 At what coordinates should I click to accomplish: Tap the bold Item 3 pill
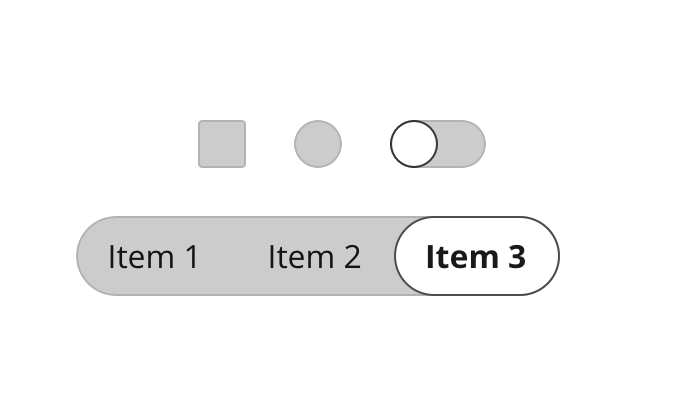coord(477,256)
